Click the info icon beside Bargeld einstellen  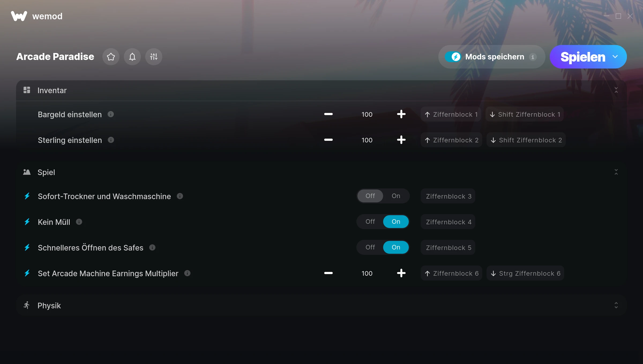point(111,114)
